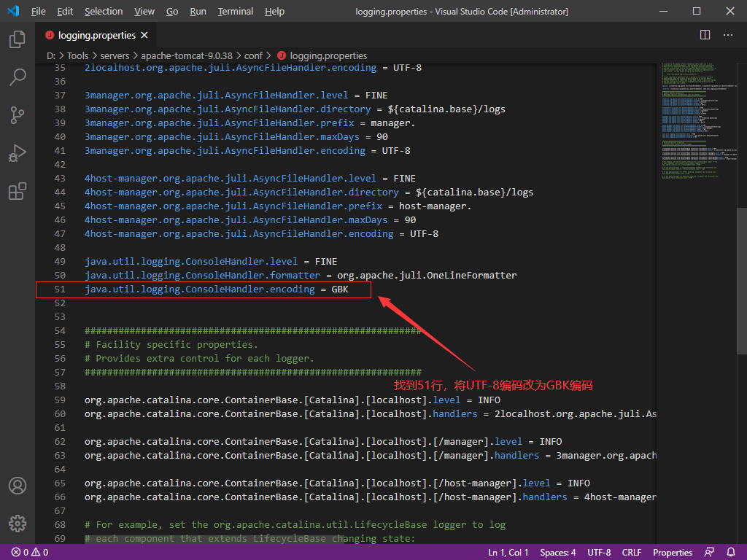Click GBK value on line 51
This screenshot has height=560, width=747.
click(x=340, y=289)
